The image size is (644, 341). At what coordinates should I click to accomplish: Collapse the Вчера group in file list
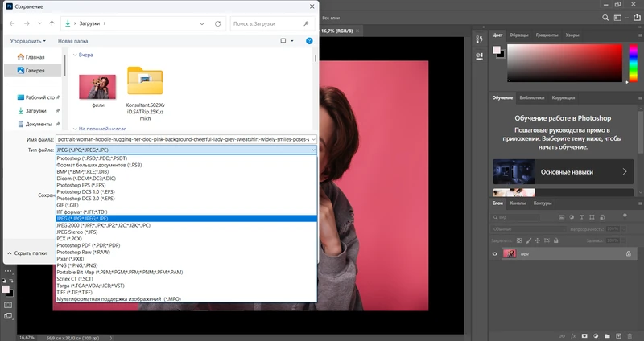pyautogui.click(x=75, y=55)
